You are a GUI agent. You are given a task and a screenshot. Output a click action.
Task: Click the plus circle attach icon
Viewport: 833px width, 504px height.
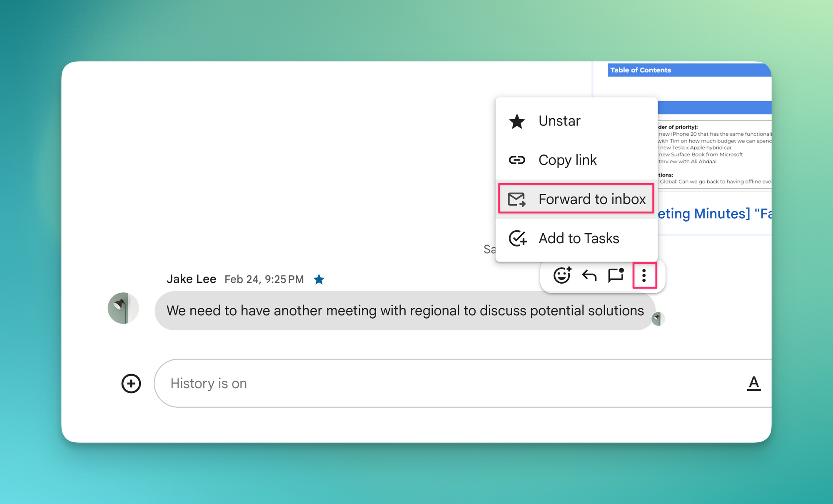[131, 383]
